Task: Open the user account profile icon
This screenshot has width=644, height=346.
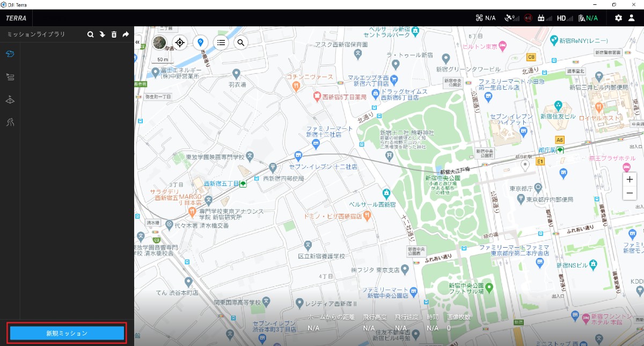Action: pyautogui.click(x=632, y=18)
